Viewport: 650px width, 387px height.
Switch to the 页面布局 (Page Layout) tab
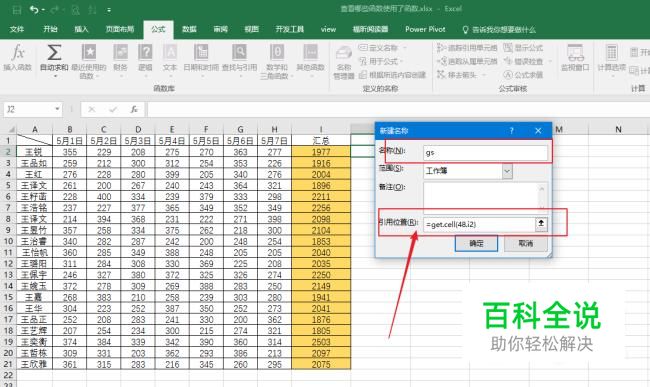click(119, 29)
